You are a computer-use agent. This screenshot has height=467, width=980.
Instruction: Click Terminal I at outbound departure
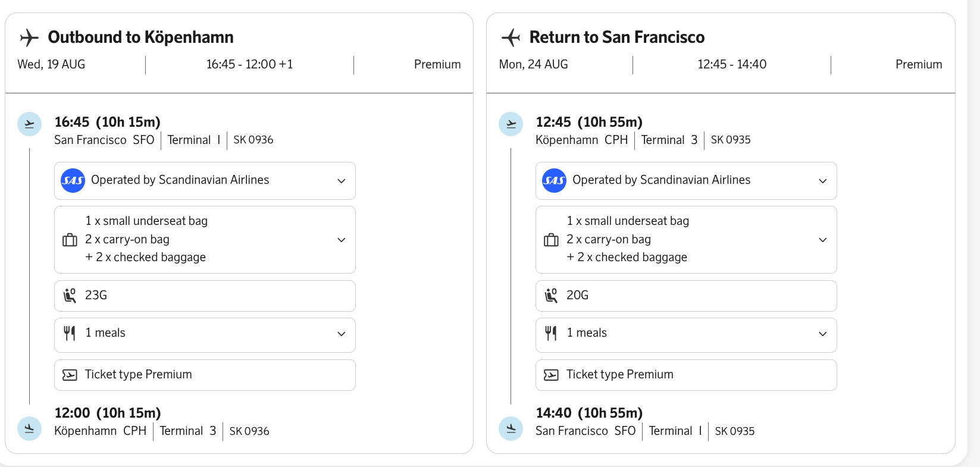click(194, 140)
